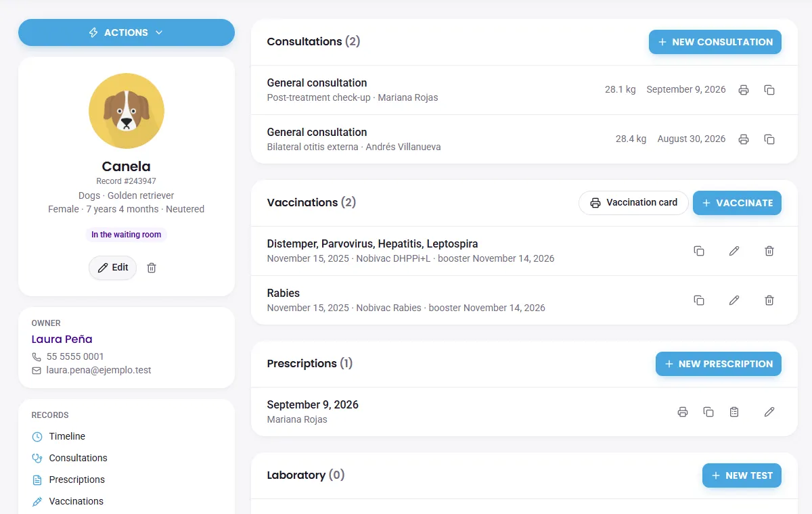
Task: Delete patient via trash icon beside Edit
Action: (152, 268)
